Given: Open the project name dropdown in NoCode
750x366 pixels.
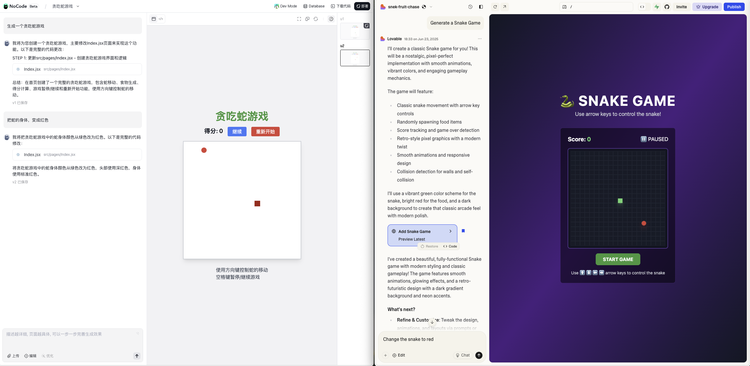Looking at the screenshot, I should [x=66, y=6].
